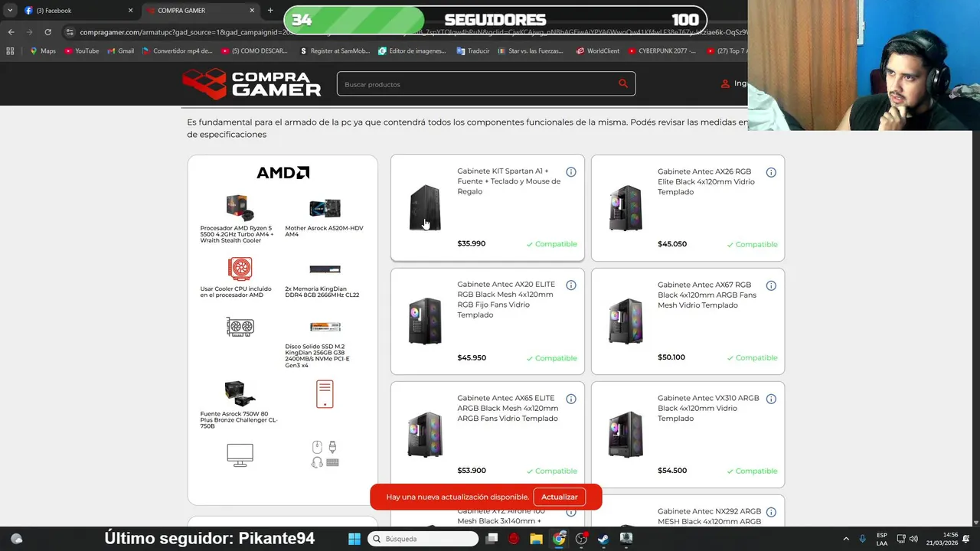
Task: Open a new browser tab
Action: (270, 11)
